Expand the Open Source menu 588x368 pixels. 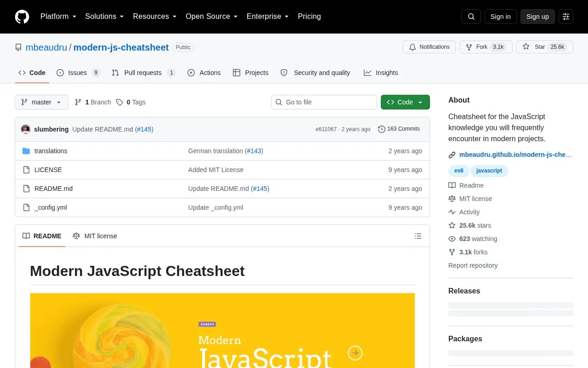(212, 17)
